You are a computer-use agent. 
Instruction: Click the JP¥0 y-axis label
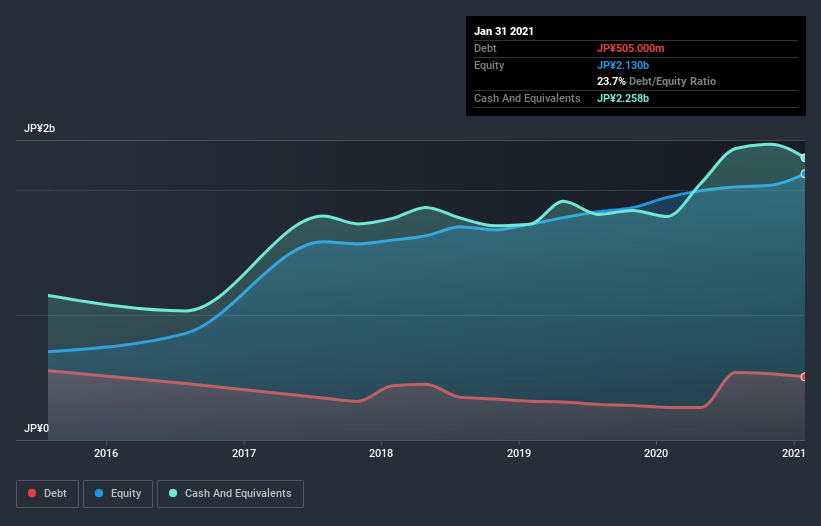pyautogui.click(x=36, y=428)
